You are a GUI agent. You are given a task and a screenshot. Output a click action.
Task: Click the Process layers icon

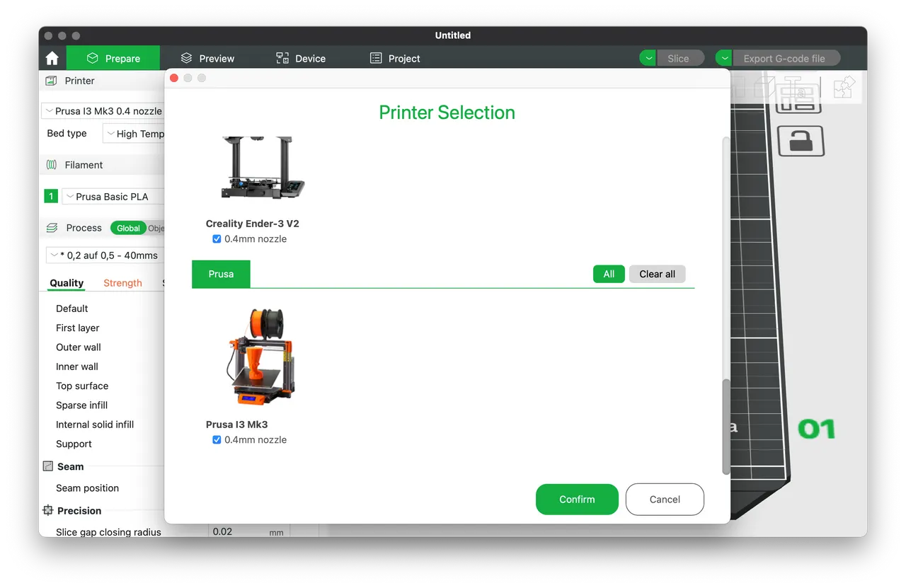(x=52, y=228)
